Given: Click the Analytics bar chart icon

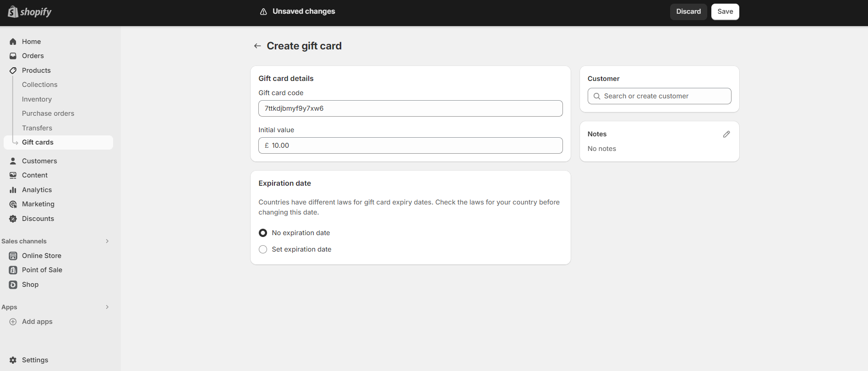Looking at the screenshot, I should click(x=13, y=190).
